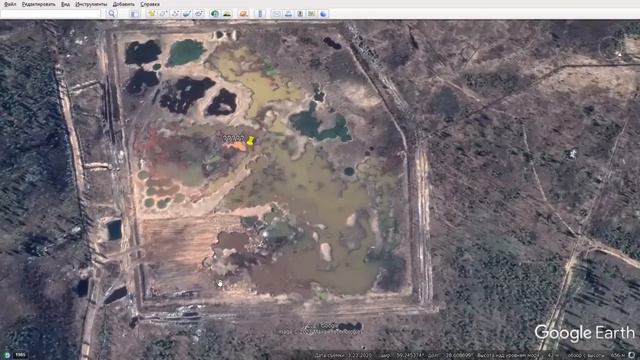Click the blue globe Earth icon
The height and width of the screenshot is (360, 640).
click(x=324, y=13)
